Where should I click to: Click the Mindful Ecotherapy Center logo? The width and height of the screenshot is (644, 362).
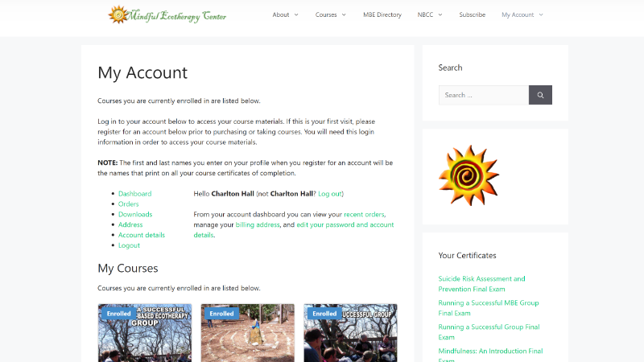[167, 14]
